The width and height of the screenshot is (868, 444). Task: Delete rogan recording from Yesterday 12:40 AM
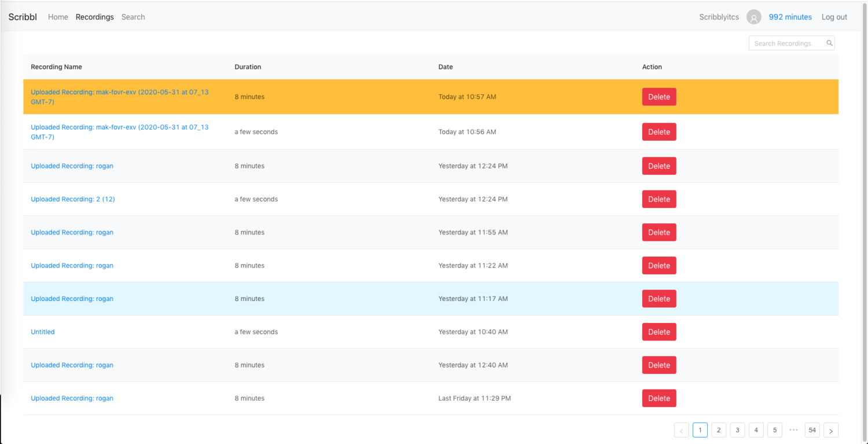[x=659, y=365]
